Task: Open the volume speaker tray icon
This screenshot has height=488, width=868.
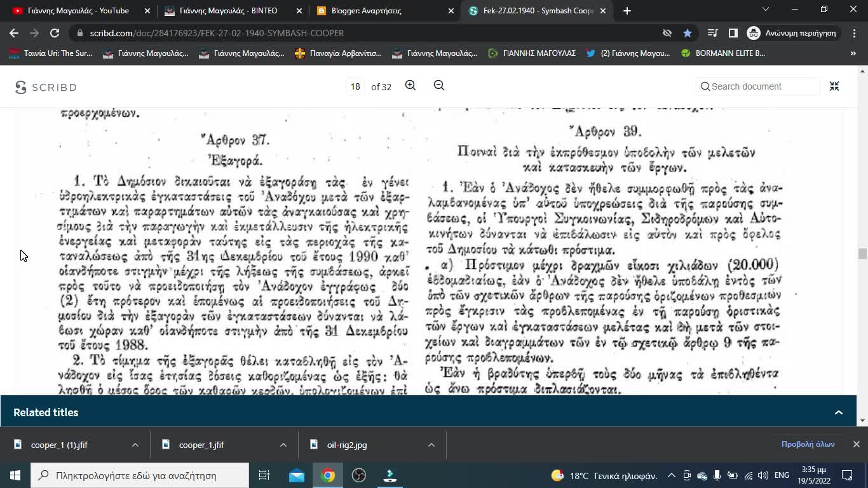Action: (x=763, y=475)
